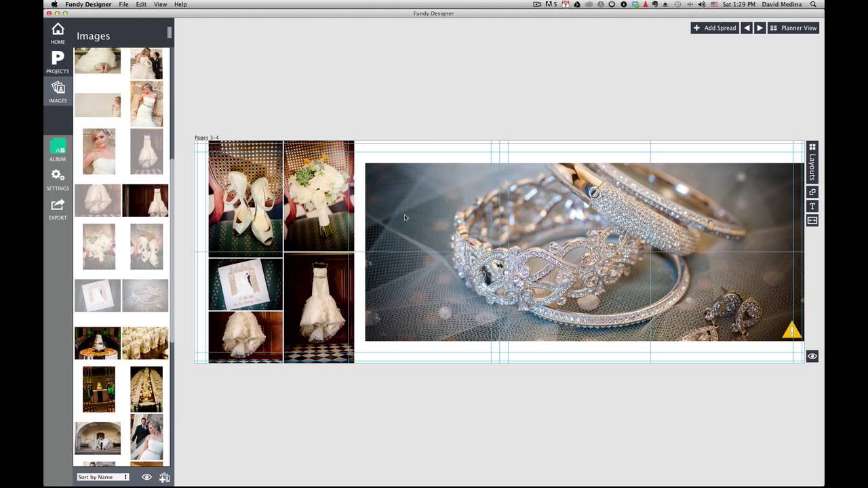The image size is (868, 488).
Task: Click the Add Spread button
Action: pyautogui.click(x=715, y=28)
